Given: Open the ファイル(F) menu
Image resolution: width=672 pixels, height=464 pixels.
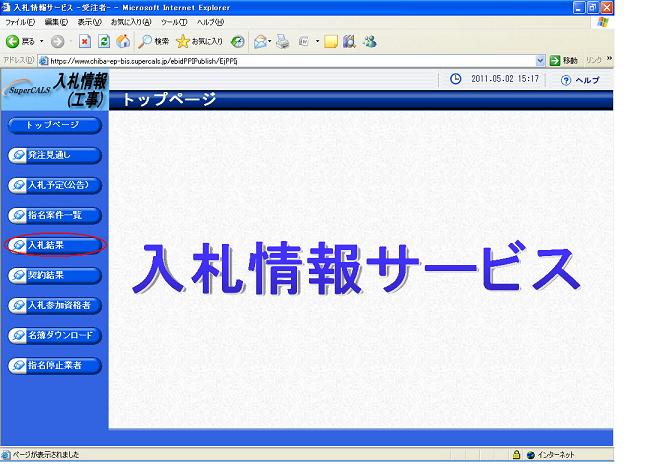Looking at the screenshot, I should [20, 22].
